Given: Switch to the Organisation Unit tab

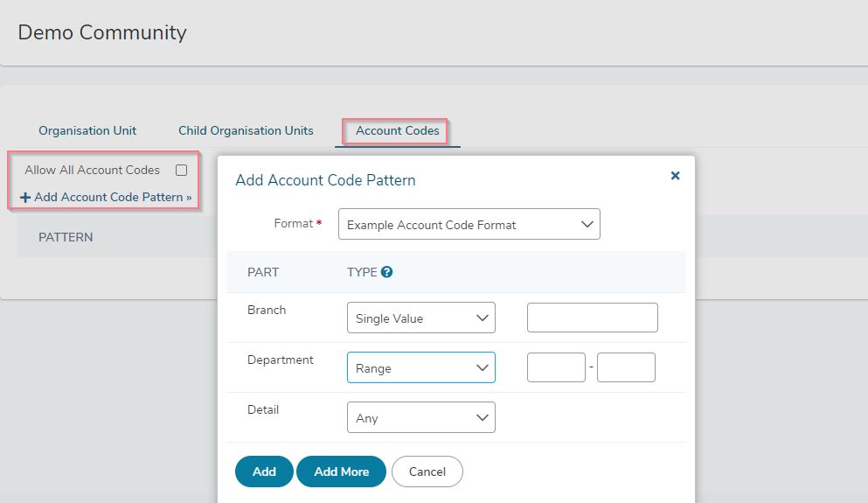Looking at the screenshot, I should point(87,130).
